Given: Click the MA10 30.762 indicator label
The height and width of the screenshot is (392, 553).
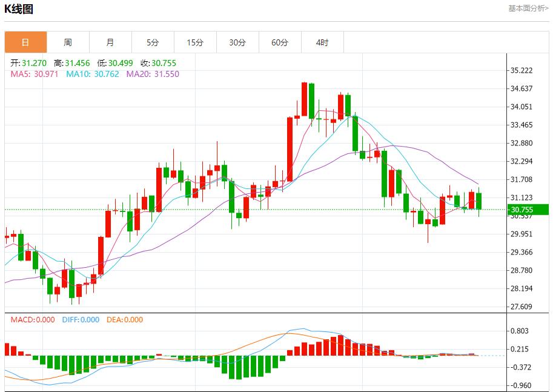Looking at the screenshot, I should point(92,74).
